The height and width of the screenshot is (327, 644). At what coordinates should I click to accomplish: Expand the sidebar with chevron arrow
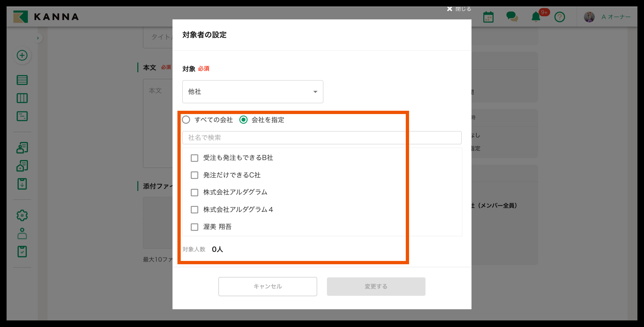38,38
